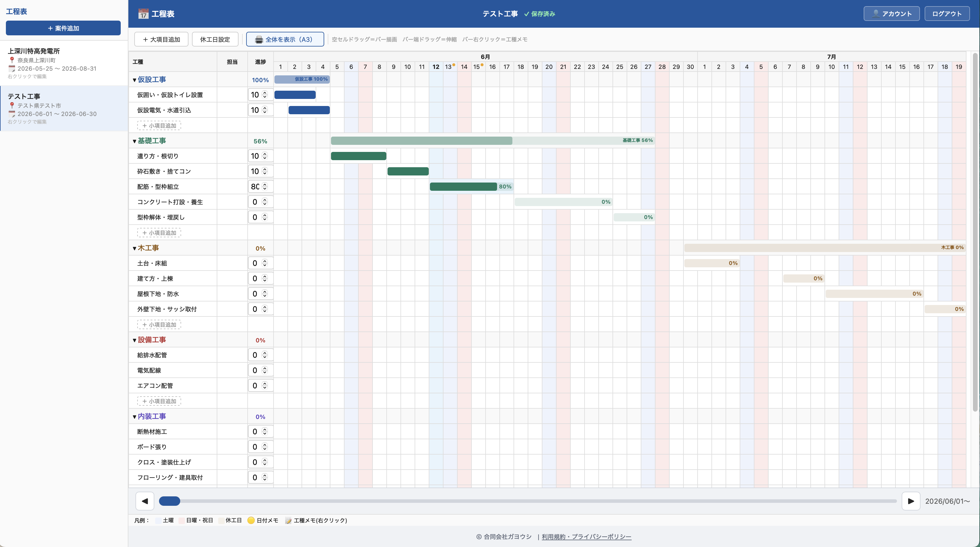Click progress field for 屋根下地・防水

click(260, 294)
